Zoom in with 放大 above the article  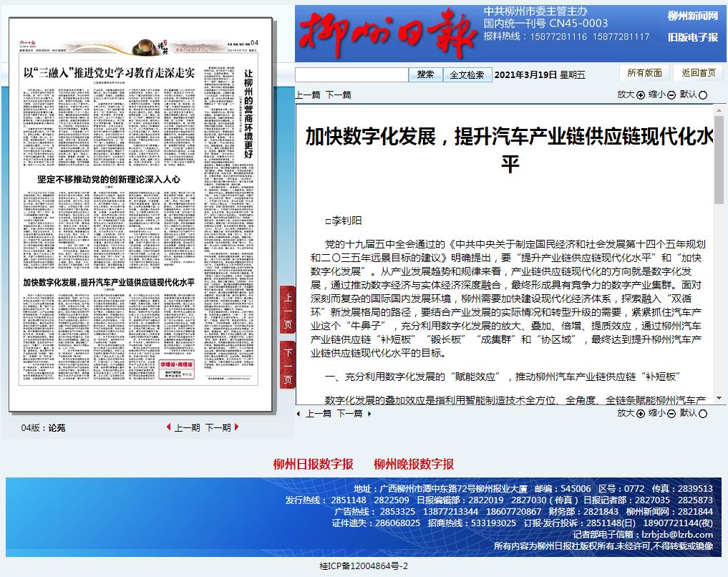point(631,94)
